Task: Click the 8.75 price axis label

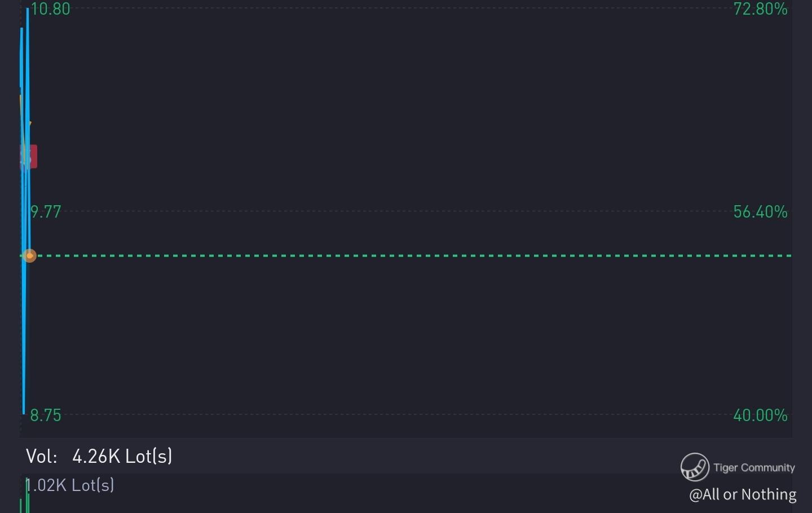Action: (46, 415)
